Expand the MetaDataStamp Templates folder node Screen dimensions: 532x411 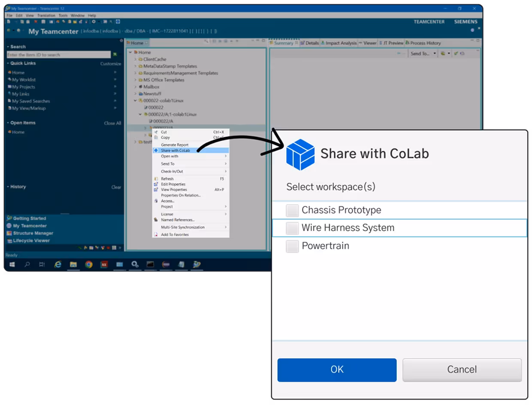point(135,66)
